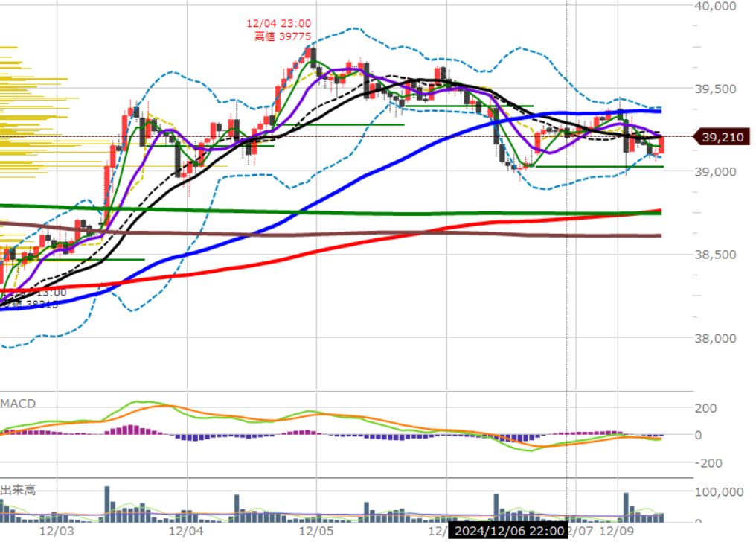Image resolution: width=756 pixels, height=551 pixels.
Task: Click the crosshair date label 2024/12/06 22:00
Action: click(x=509, y=531)
